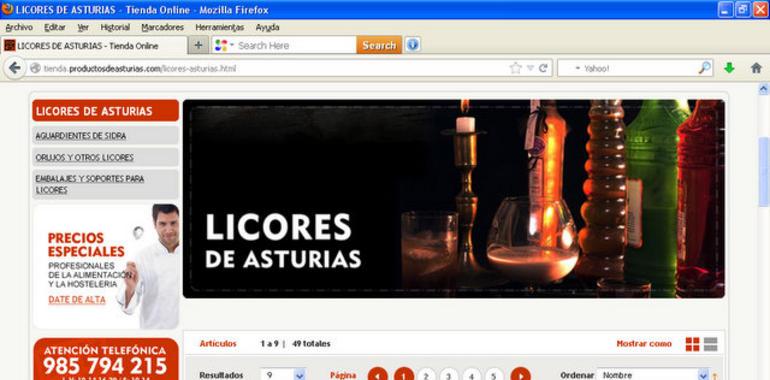Click the browser back arrow button
This screenshot has width=770, height=380.
[15, 68]
